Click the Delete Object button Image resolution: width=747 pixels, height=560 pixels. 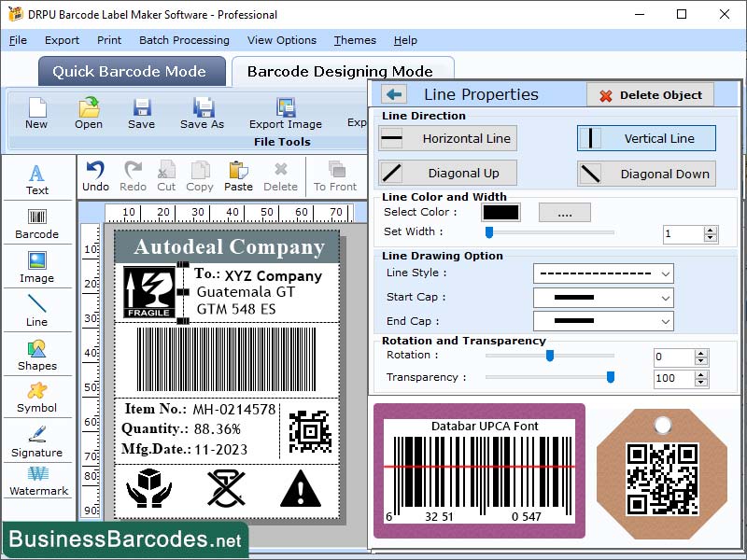point(652,94)
